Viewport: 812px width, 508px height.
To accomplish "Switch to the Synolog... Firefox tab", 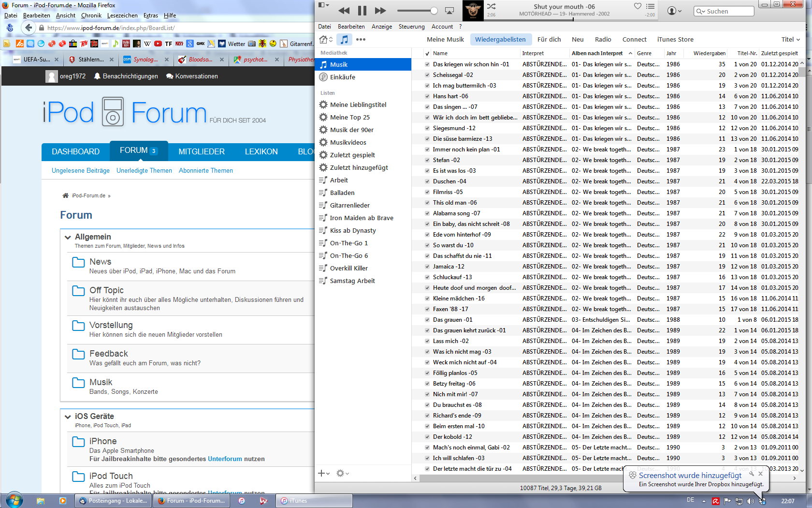I will [x=145, y=60].
